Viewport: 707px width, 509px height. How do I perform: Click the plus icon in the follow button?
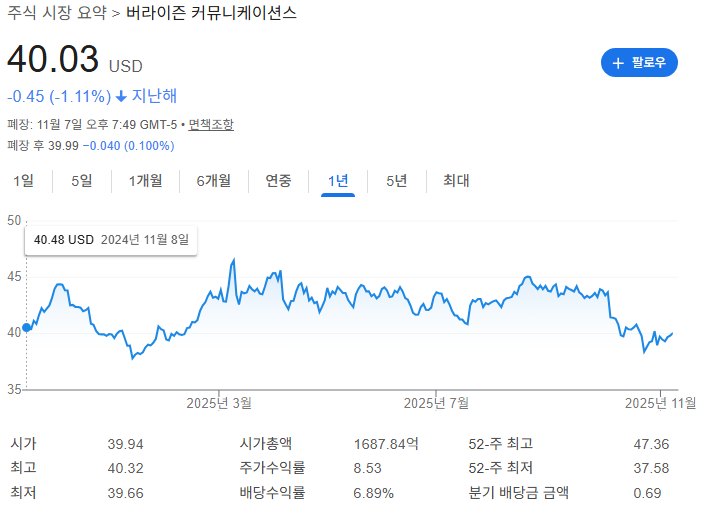click(618, 63)
